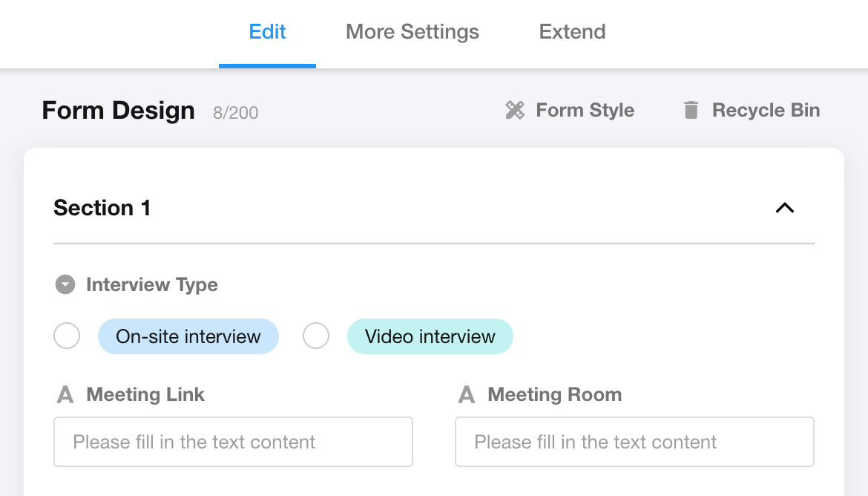Focus the Meeting Link text input

(x=233, y=442)
